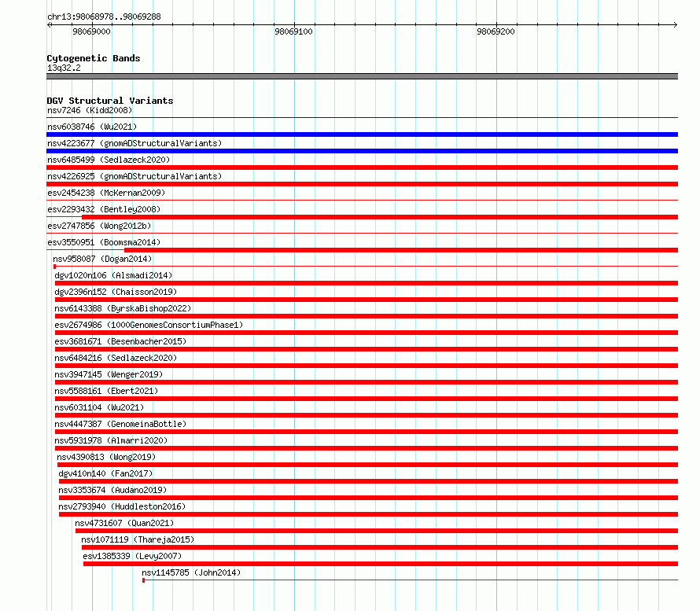
Task: Click the DGV Structural Variants track title
Action: coord(110,101)
